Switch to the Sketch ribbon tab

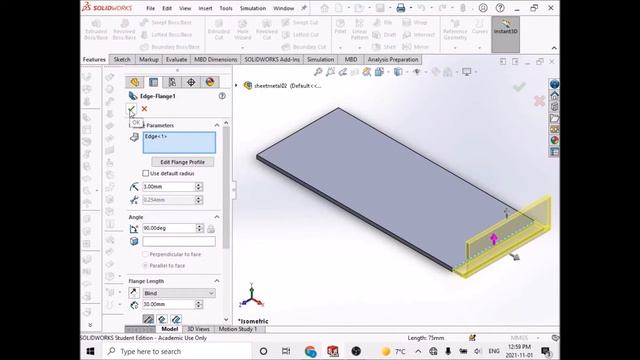coord(122,60)
